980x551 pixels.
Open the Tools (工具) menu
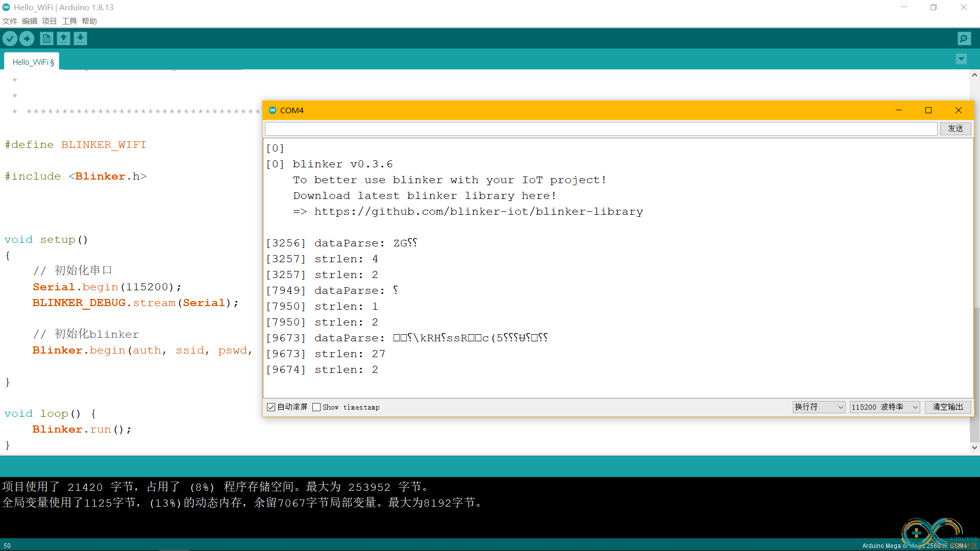click(x=69, y=21)
